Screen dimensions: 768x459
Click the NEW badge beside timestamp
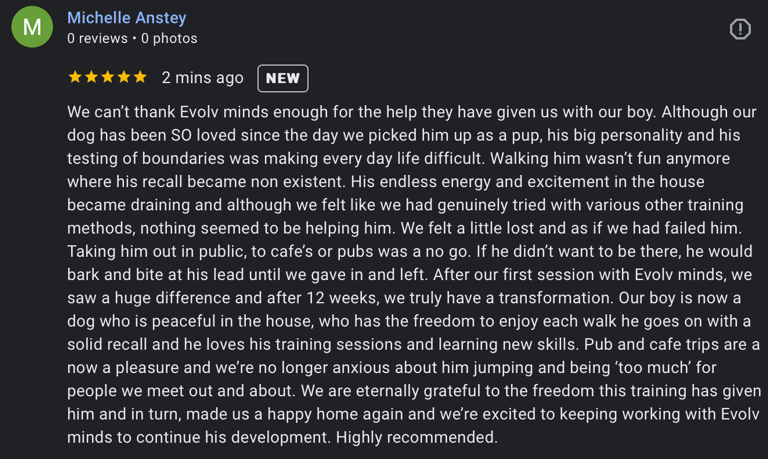pyautogui.click(x=283, y=78)
